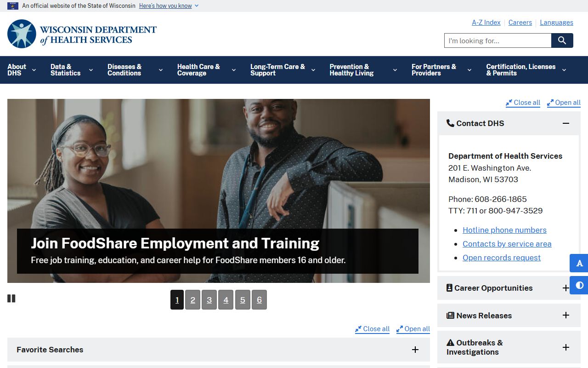Click the magnifying glass search button
Viewport: 588px width, 368px height.
(562, 40)
